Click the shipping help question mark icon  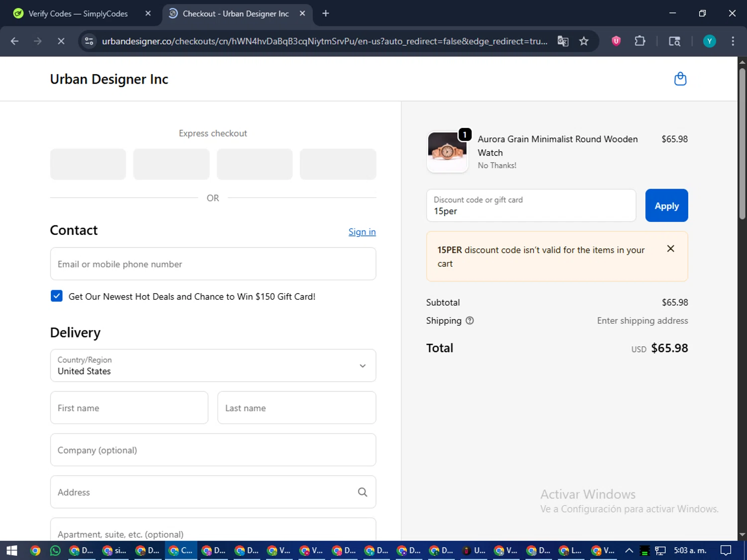[x=470, y=321]
